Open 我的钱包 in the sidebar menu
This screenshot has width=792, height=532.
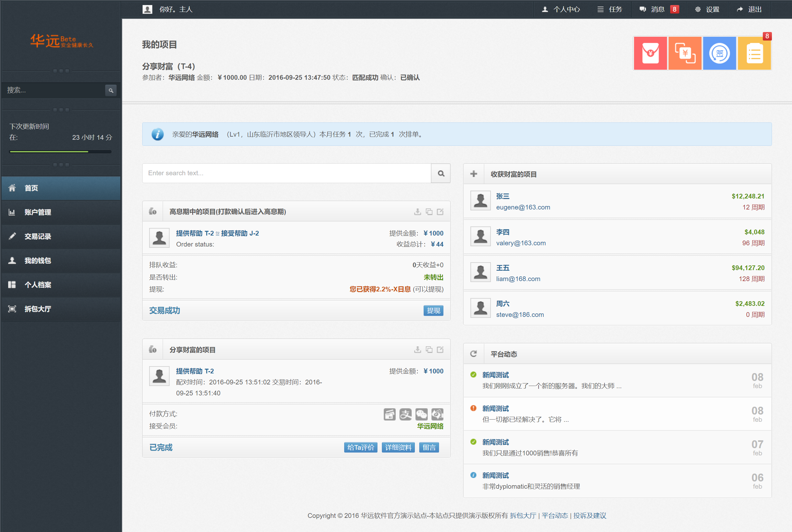tap(38, 261)
